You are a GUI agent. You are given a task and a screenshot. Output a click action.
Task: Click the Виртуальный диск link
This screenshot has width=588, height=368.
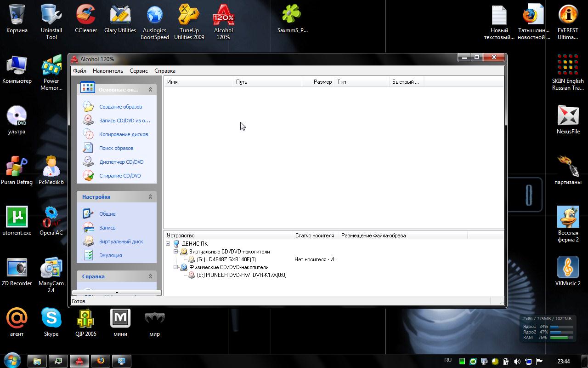[x=121, y=241]
